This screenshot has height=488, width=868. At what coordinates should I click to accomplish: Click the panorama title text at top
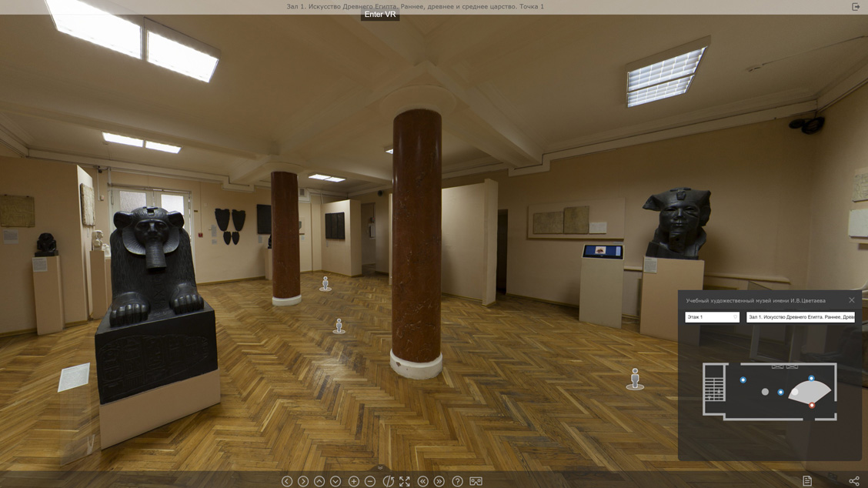pyautogui.click(x=416, y=7)
